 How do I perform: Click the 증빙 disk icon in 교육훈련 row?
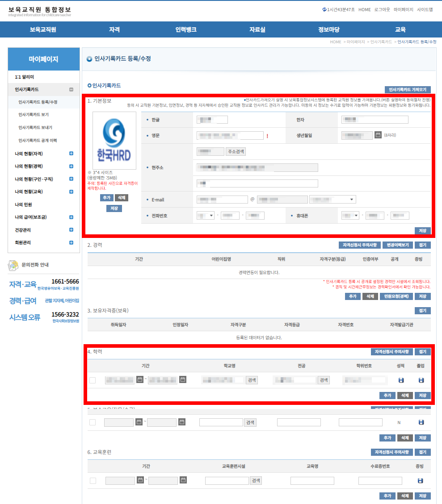pyautogui.click(x=420, y=480)
